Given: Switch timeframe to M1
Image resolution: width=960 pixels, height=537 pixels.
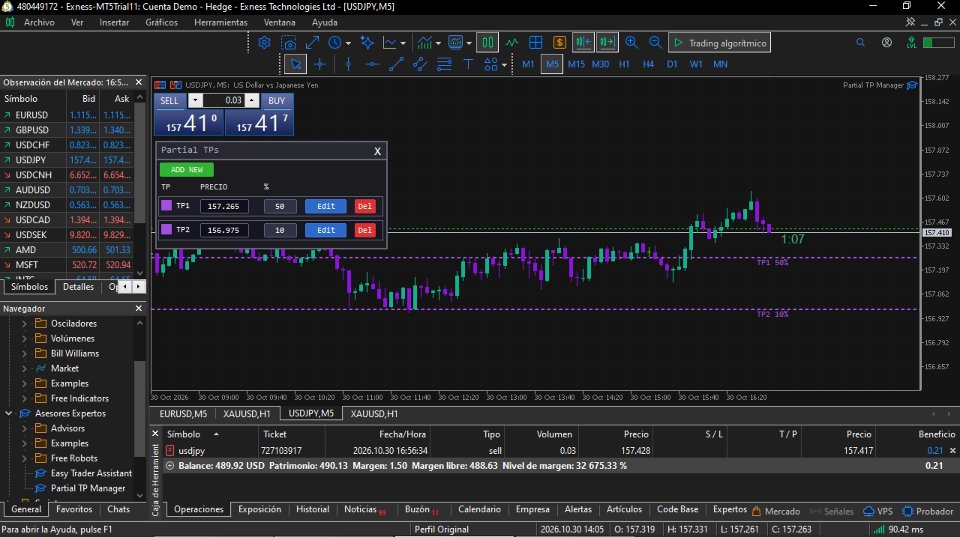Looking at the screenshot, I should tap(528, 64).
